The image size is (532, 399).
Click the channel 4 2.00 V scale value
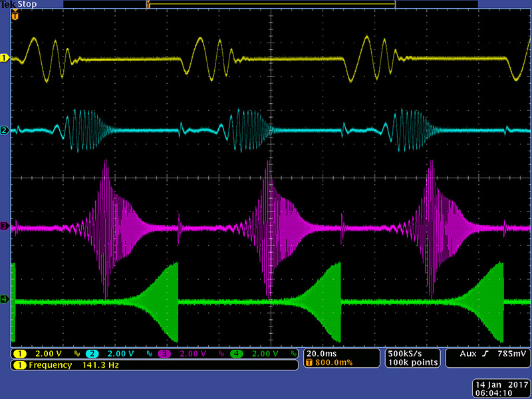point(265,353)
